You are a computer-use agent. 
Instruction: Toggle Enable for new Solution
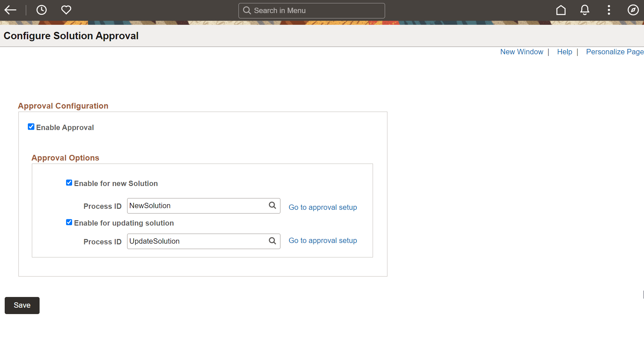click(69, 182)
